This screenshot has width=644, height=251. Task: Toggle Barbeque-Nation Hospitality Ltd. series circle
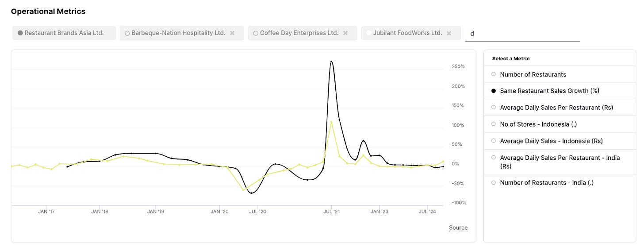pos(127,33)
